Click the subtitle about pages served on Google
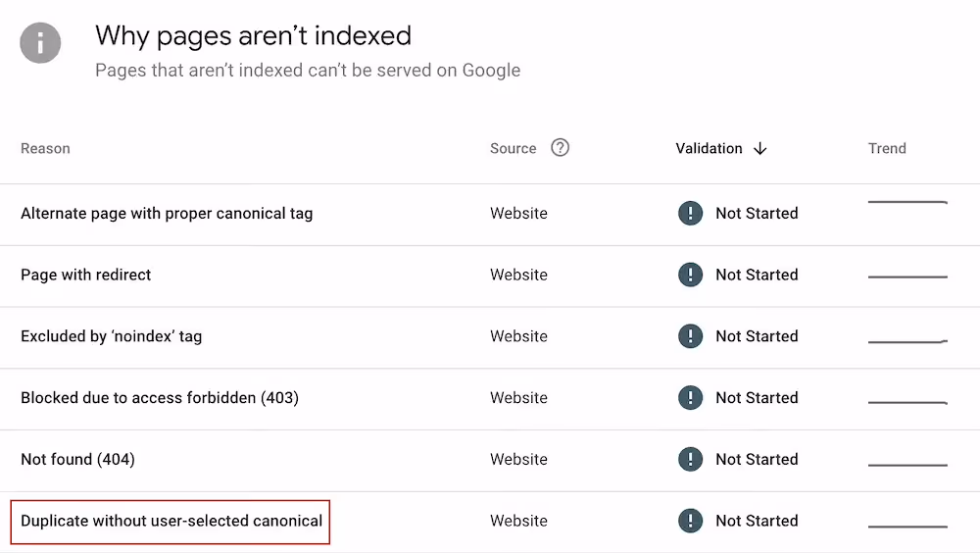Image resolution: width=980 pixels, height=553 pixels. tap(308, 71)
